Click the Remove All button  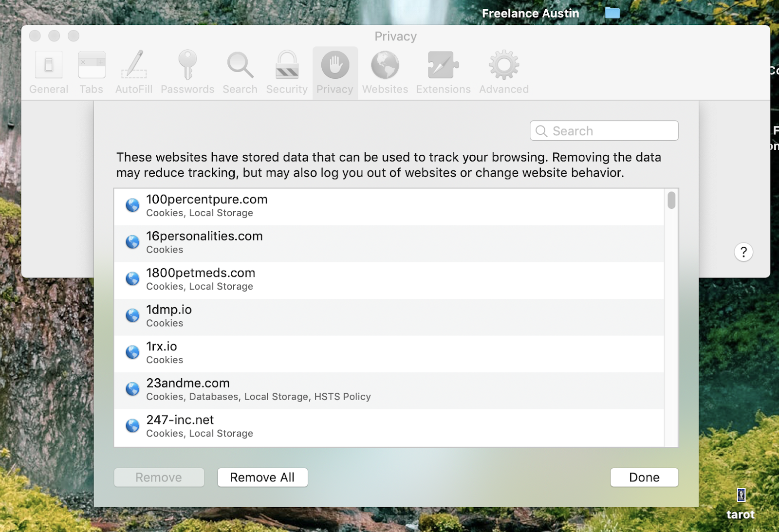(262, 477)
